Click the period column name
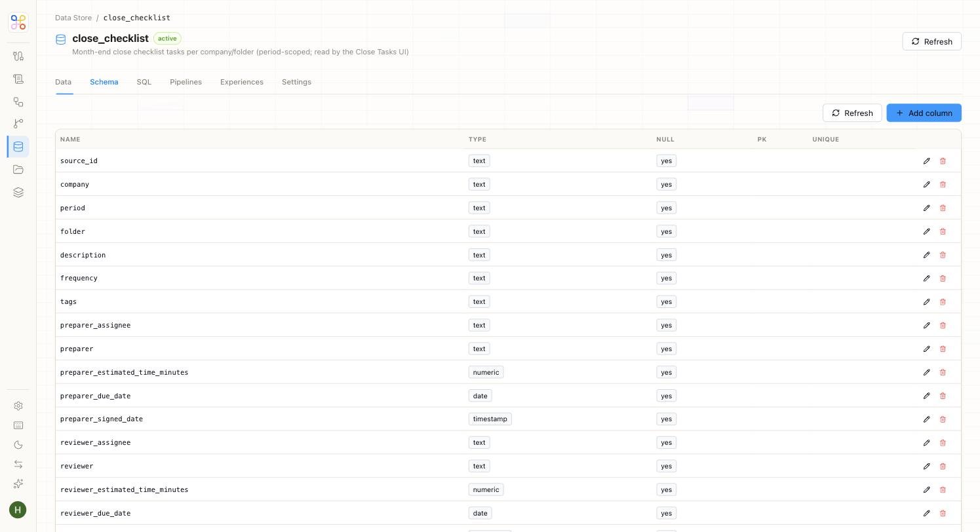The image size is (980, 532). click(x=73, y=208)
